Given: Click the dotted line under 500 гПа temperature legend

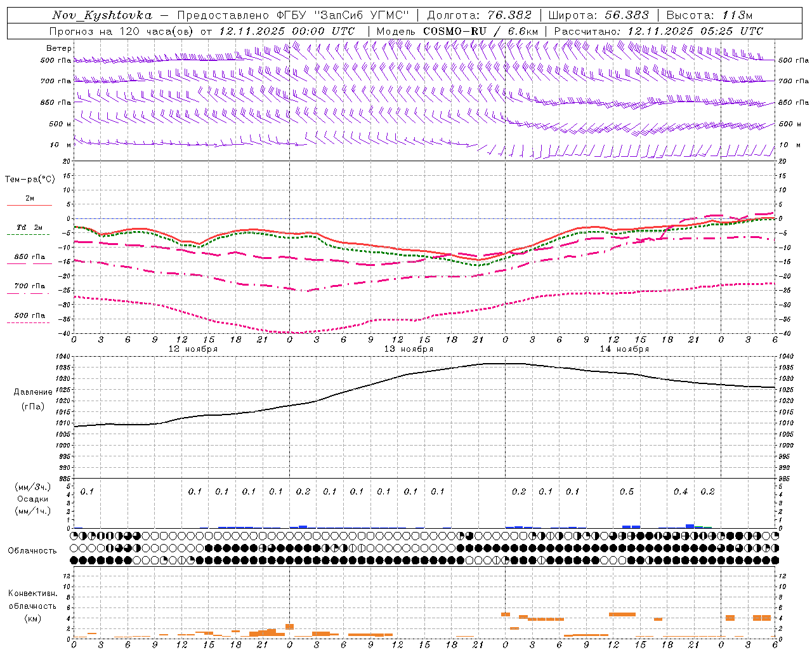Looking at the screenshot, I should (29, 322).
